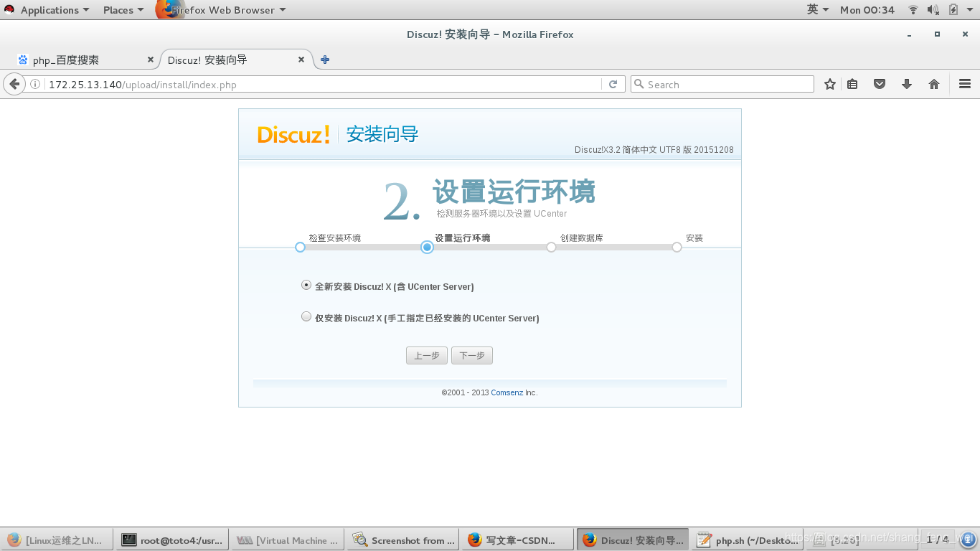Click the Discuz! logo

[293, 134]
